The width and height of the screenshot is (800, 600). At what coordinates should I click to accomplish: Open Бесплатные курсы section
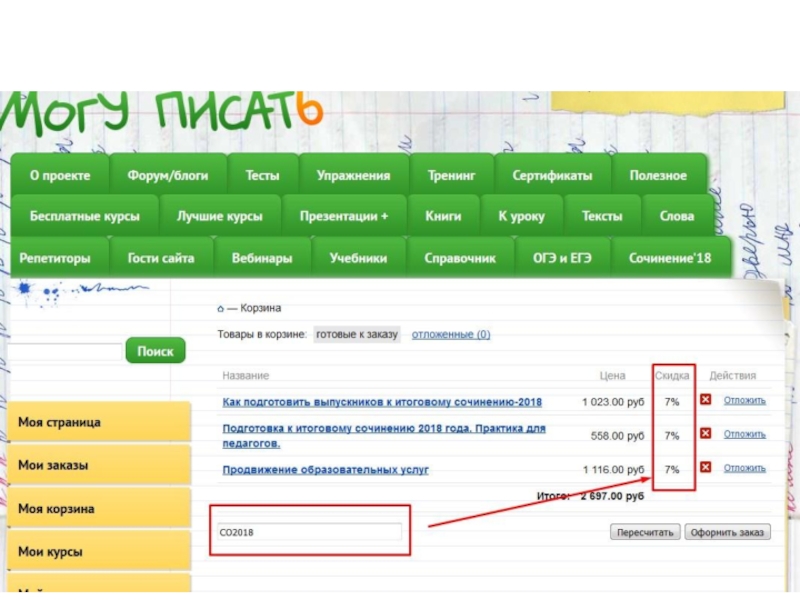84,216
